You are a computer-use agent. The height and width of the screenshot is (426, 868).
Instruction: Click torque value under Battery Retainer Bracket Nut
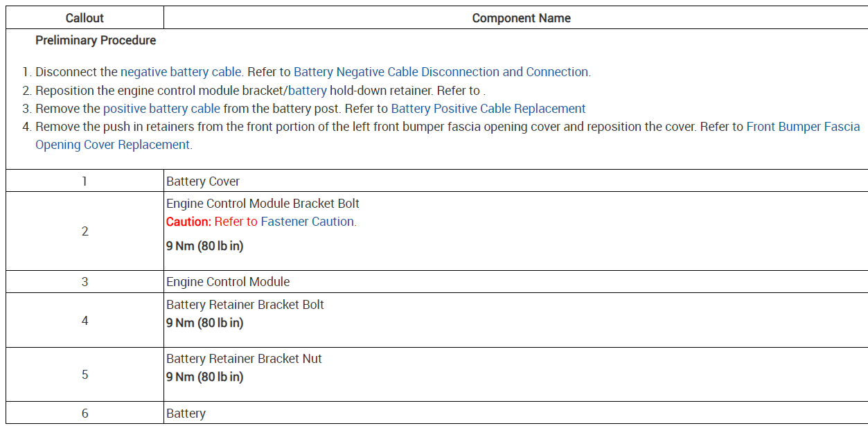pyautogui.click(x=204, y=378)
